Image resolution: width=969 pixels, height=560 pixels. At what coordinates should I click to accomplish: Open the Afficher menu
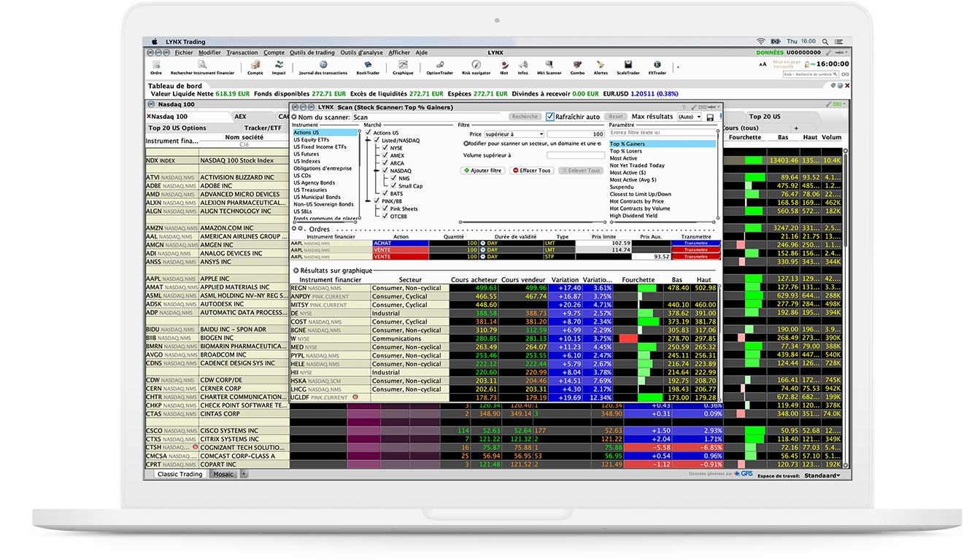[399, 52]
